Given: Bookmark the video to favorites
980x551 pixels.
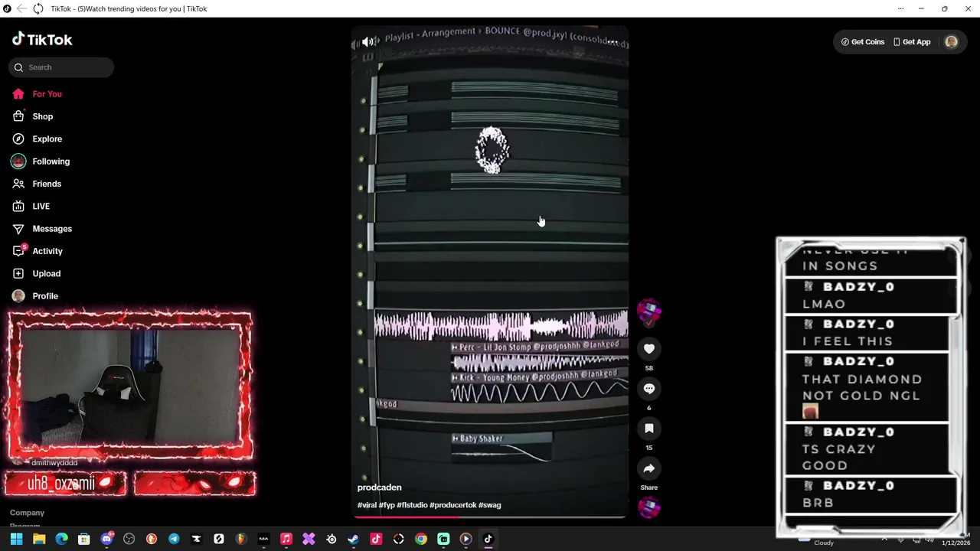Looking at the screenshot, I should 648,429.
